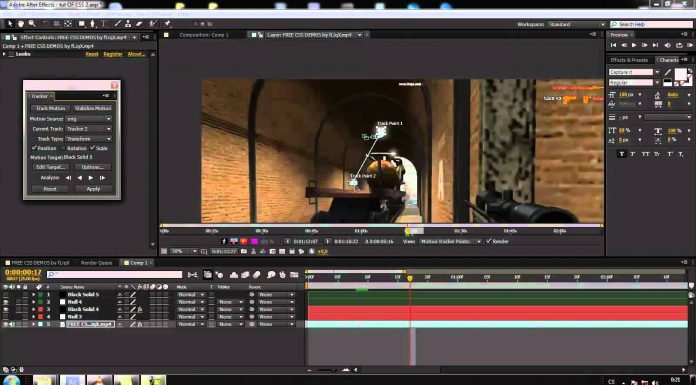Viewport: 696px width, 385px height.
Task: Toggle Motion Blur icon in timeline header
Action: [256, 275]
